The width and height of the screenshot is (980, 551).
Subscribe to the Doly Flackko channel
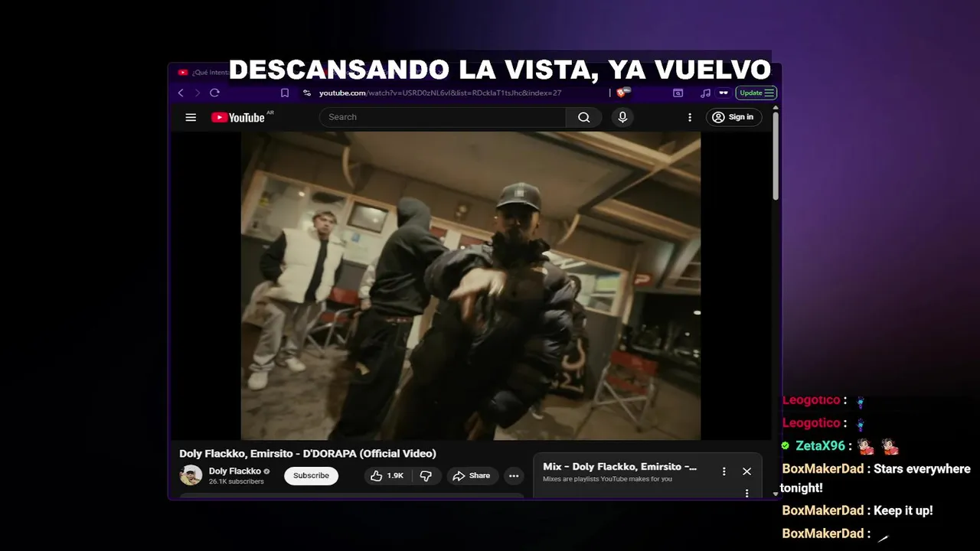(x=311, y=475)
